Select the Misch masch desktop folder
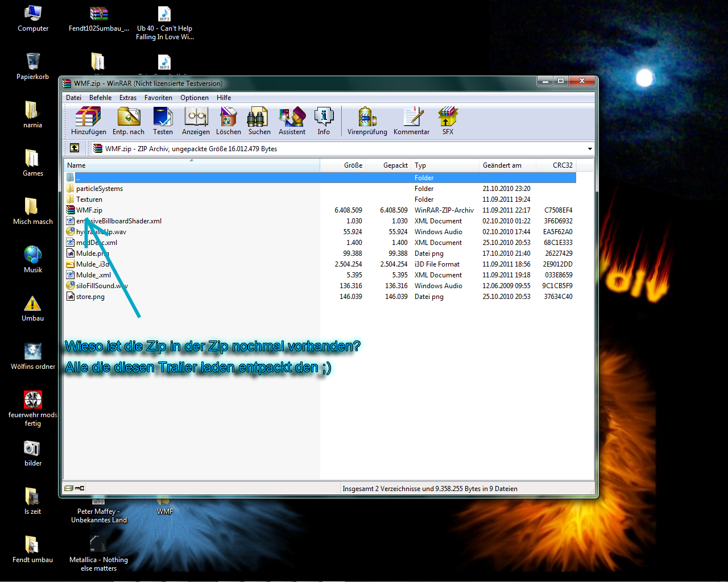 tap(33, 211)
